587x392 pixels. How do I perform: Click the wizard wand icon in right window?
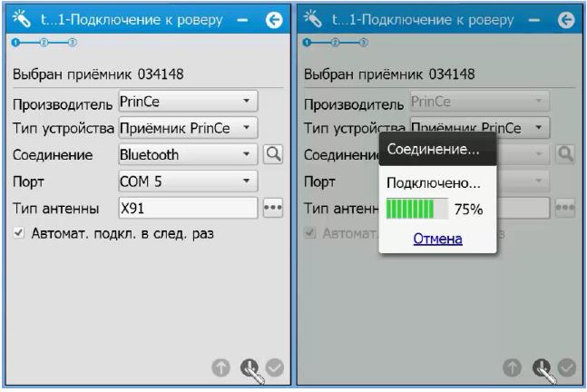313,19
